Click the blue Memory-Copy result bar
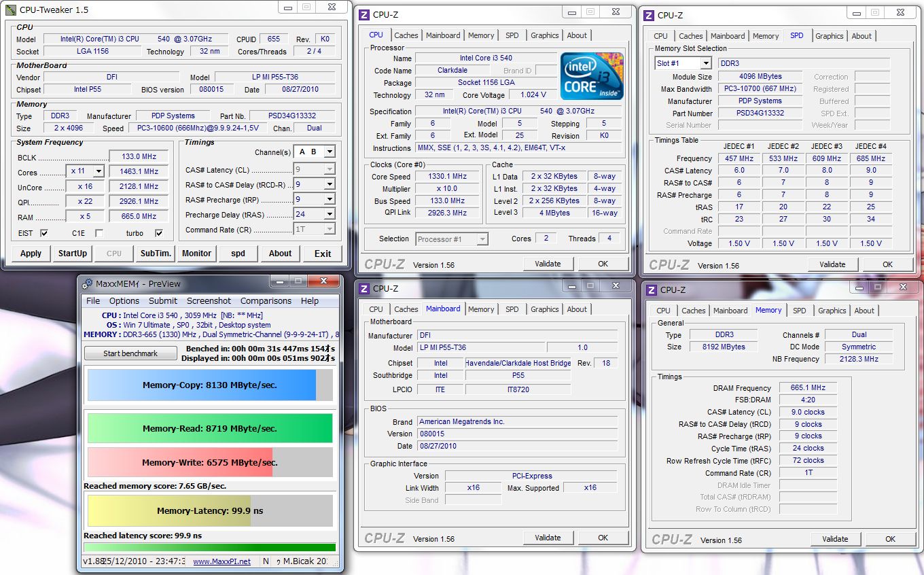 [x=210, y=385]
